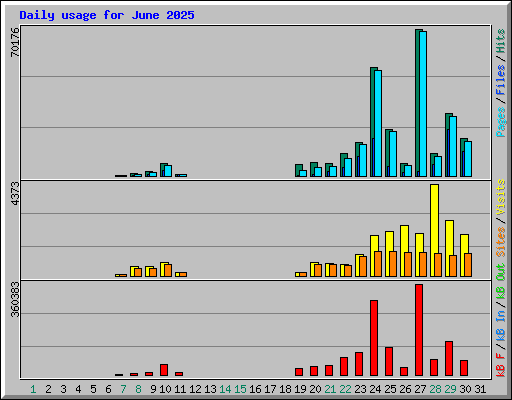Click the yellow 'Visits' legend label
Viewport: 512px width, 400px height.
[x=500, y=197]
